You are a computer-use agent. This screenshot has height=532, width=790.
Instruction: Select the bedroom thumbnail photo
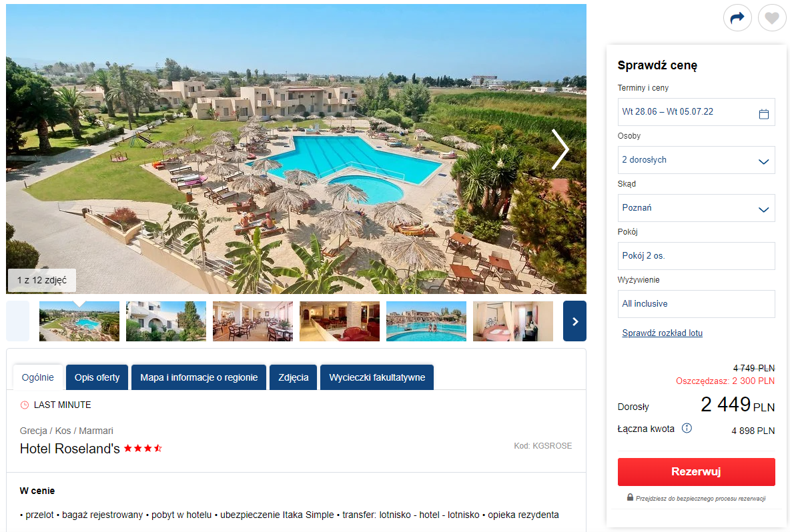click(513, 321)
